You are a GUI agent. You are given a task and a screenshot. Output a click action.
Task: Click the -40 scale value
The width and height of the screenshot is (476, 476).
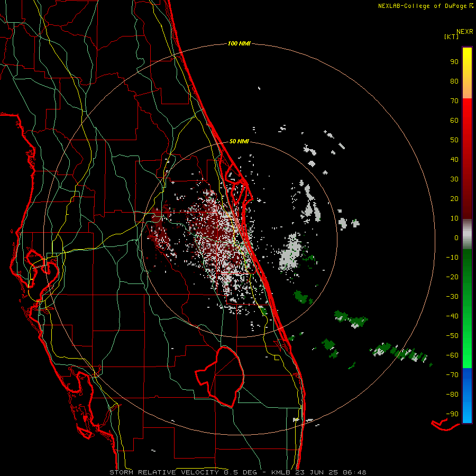click(452, 316)
